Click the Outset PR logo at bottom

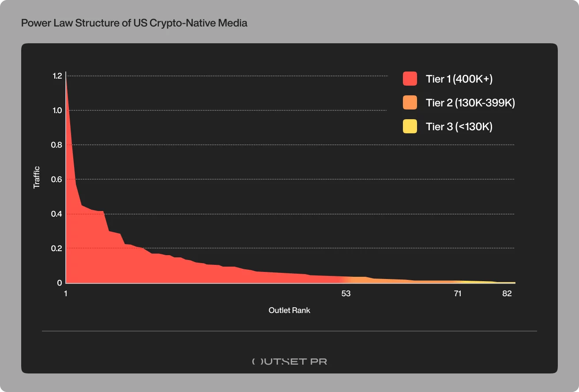(x=289, y=361)
